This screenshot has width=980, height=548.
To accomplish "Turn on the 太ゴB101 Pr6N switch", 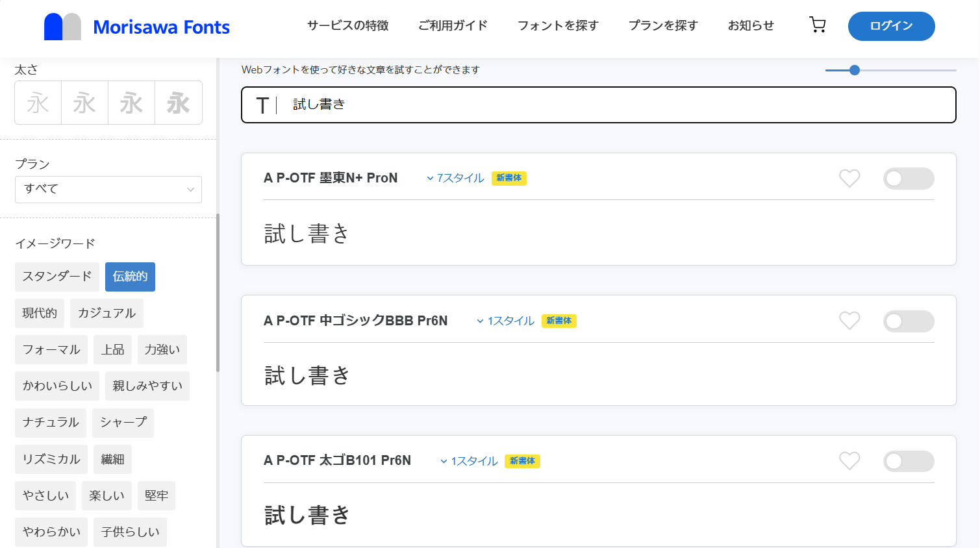I will [x=908, y=462].
